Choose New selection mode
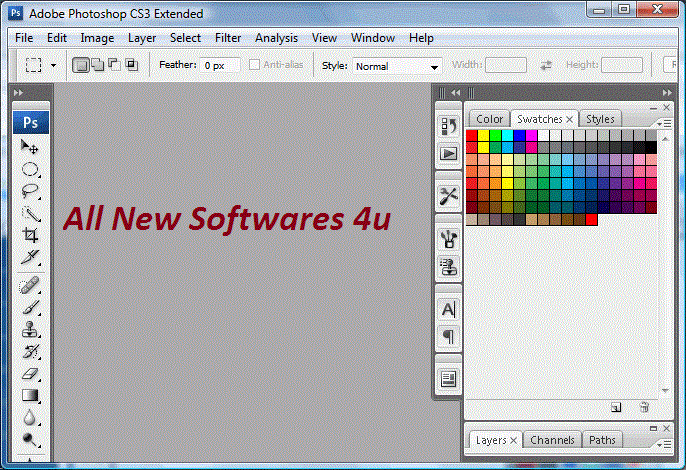The height and width of the screenshot is (470, 686). click(80, 65)
